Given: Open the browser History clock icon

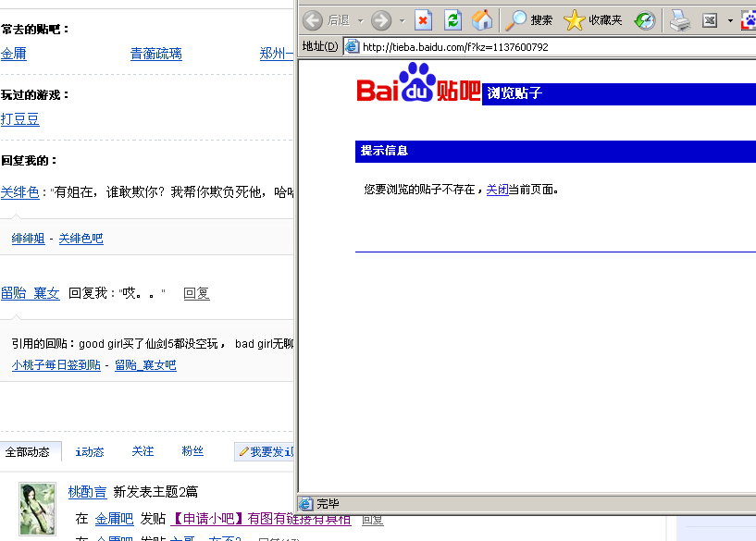Looking at the screenshot, I should coord(645,20).
